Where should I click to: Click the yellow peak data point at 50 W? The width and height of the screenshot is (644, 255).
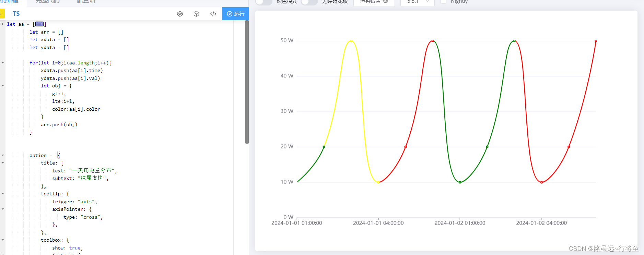[351, 41]
